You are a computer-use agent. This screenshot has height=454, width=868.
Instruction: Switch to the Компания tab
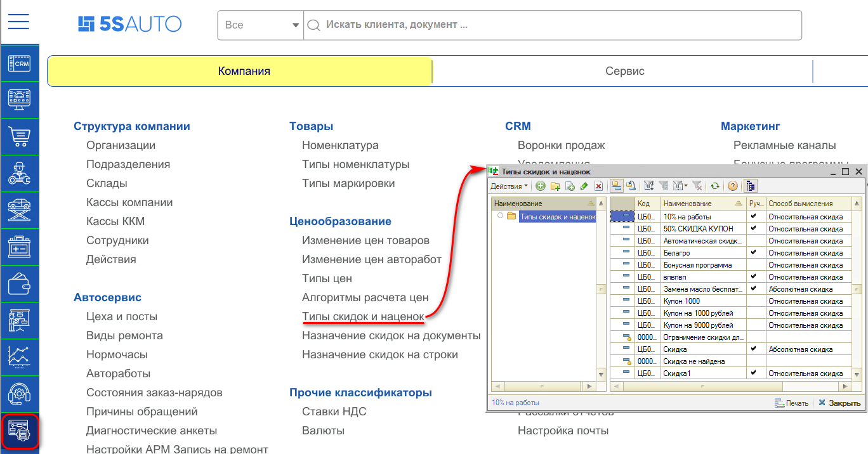[240, 71]
